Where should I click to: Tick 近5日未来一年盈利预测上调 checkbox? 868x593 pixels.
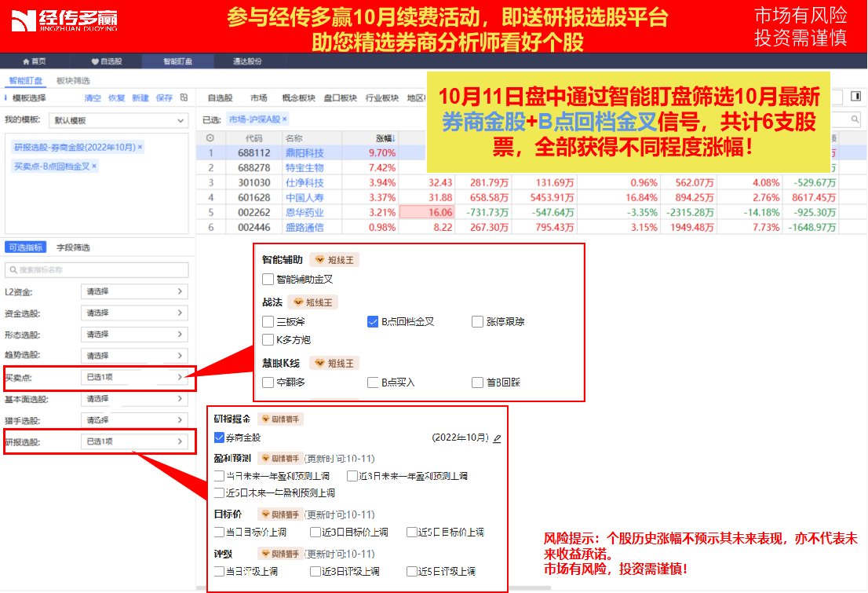pyautogui.click(x=219, y=492)
